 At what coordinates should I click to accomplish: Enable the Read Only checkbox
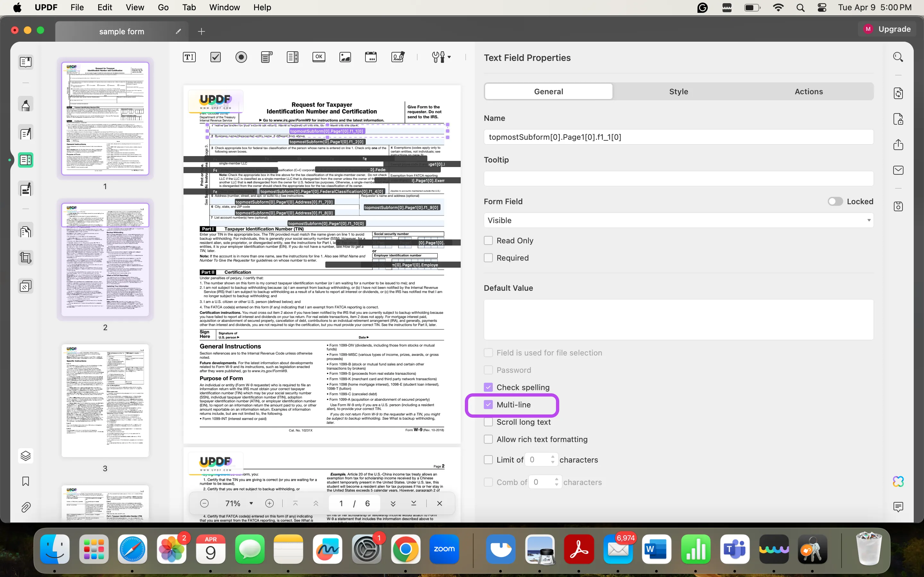click(488, 241)
